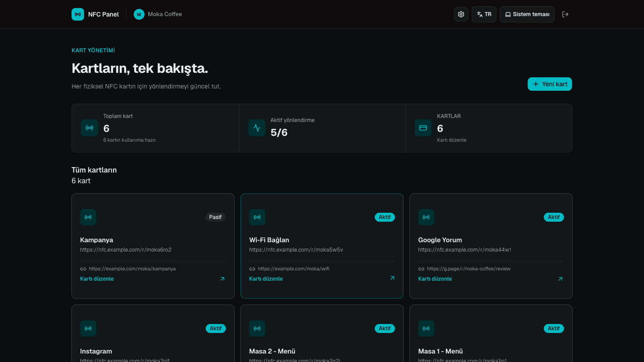Click the target https://example.com/moka/kampanya
The width and height of the screenshot is (644, 362).
tap(132, 269)
